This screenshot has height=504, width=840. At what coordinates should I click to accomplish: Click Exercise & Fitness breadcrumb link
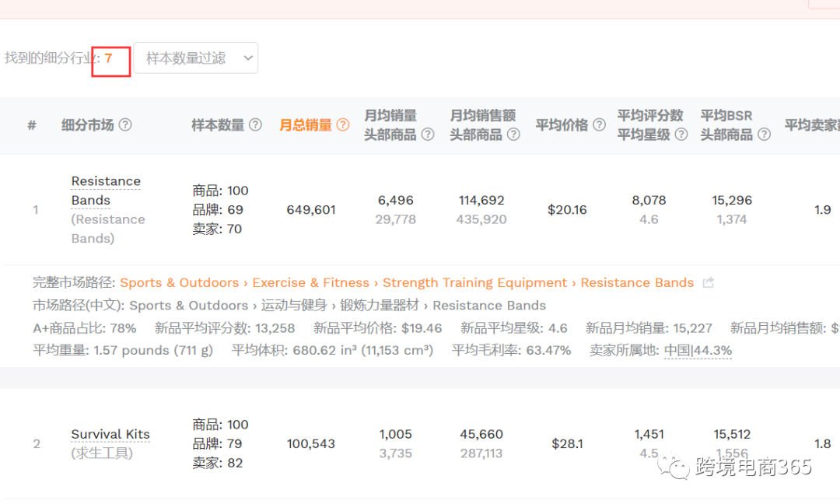point(310,283)
